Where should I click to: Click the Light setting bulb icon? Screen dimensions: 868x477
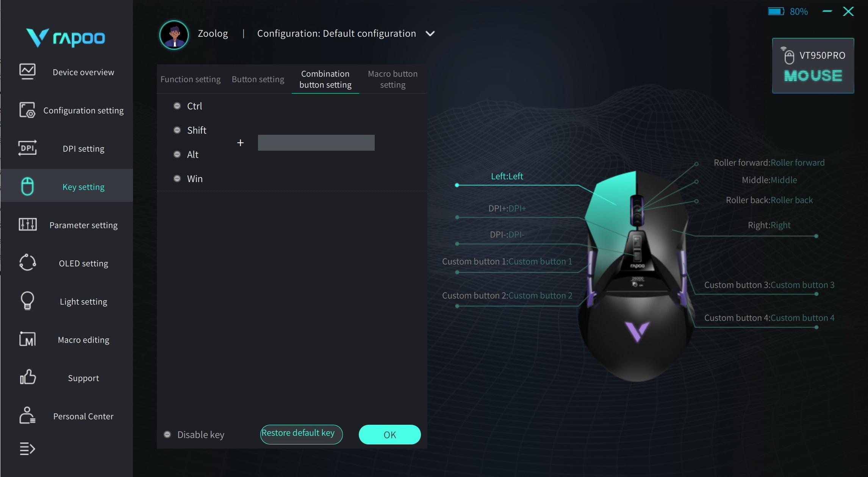tap(27, 301)
